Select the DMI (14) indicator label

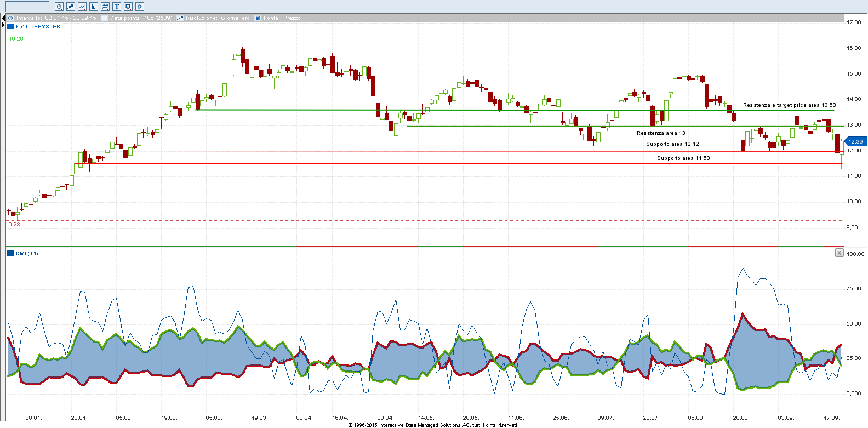click(x=27, y=253)
